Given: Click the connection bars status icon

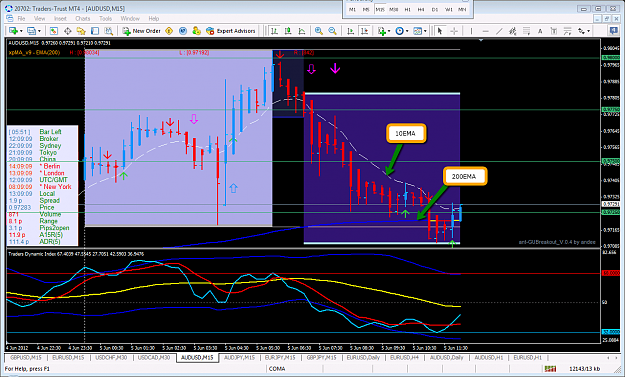Looking at the screenshot, I should pyautogui.click(x=550, y=369).
